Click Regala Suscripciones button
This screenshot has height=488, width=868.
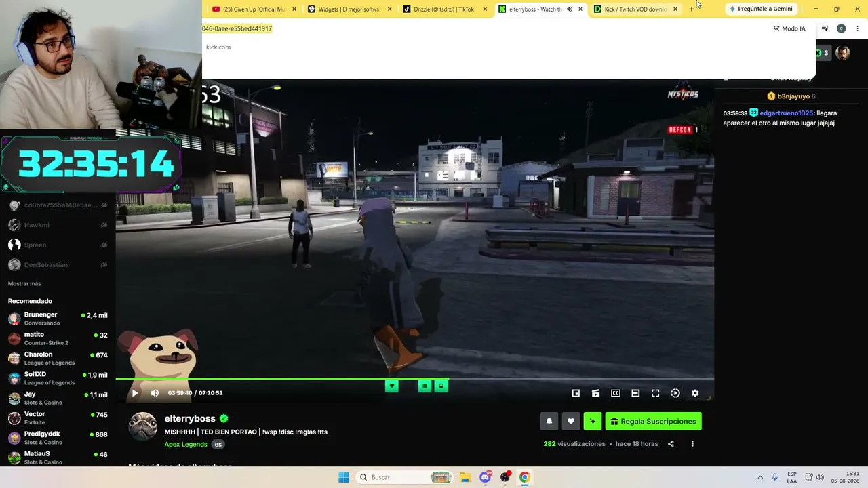coord(653,422)
